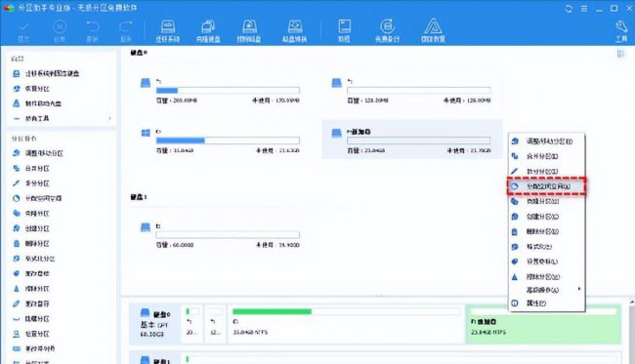Open the 迁移系统 migrate OS toolbar tool
Screen dimensions: 635x364
168,31
